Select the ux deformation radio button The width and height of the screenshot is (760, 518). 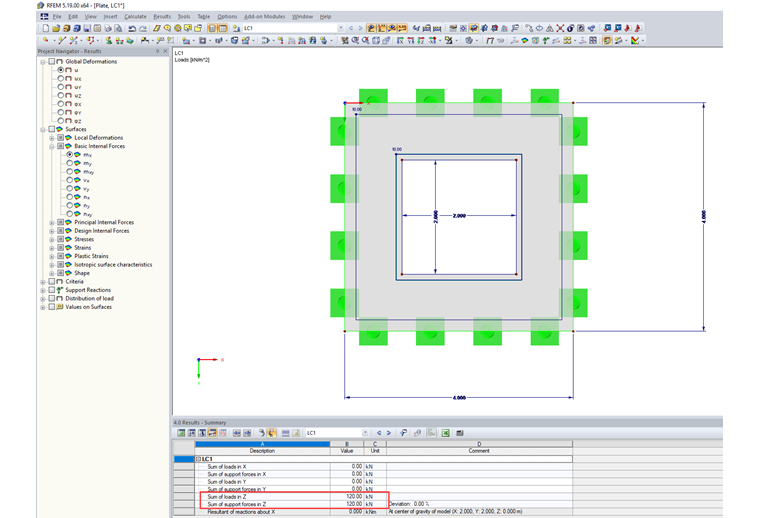tap(61, 78)
